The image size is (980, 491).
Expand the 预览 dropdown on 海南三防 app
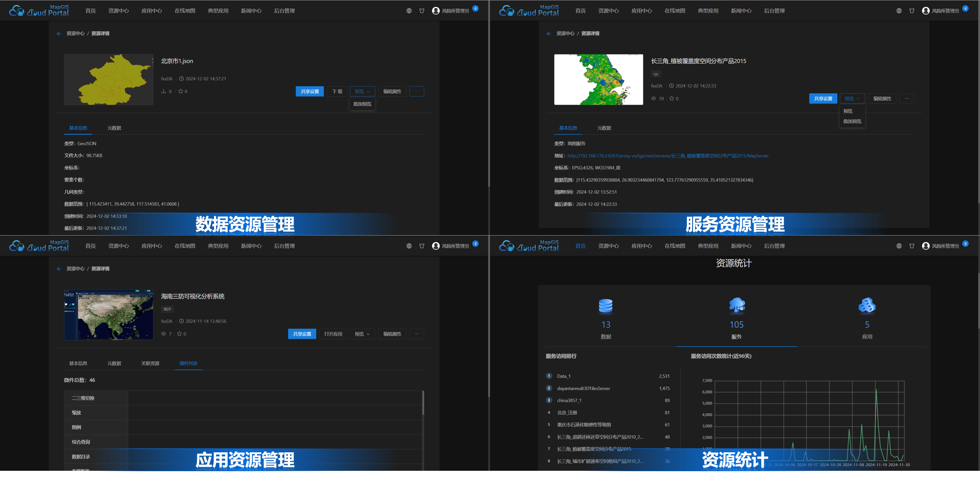coord(362,334)
